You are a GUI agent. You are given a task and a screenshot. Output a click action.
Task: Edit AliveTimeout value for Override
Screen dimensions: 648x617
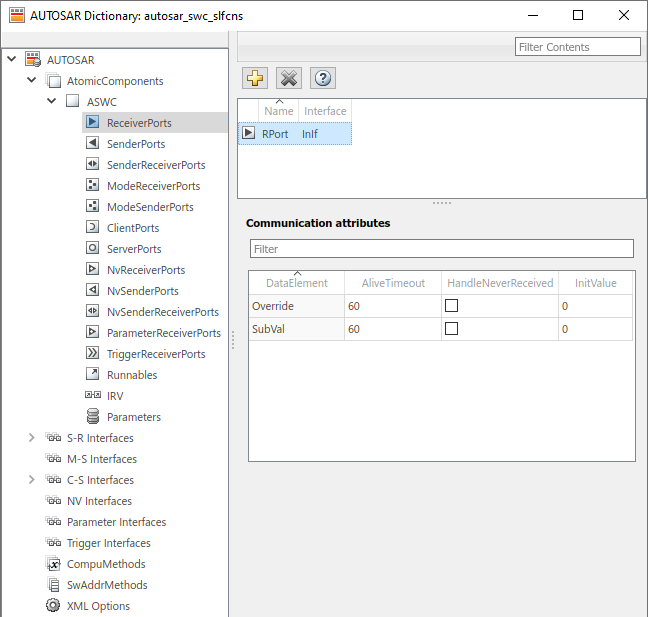pyautogui.click(x=393, y=306)
